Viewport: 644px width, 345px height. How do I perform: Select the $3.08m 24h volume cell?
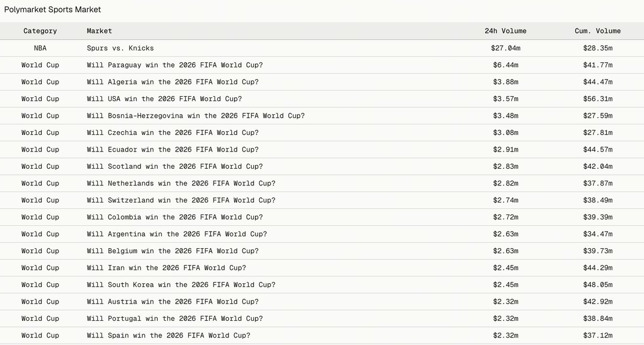[506, 133]
